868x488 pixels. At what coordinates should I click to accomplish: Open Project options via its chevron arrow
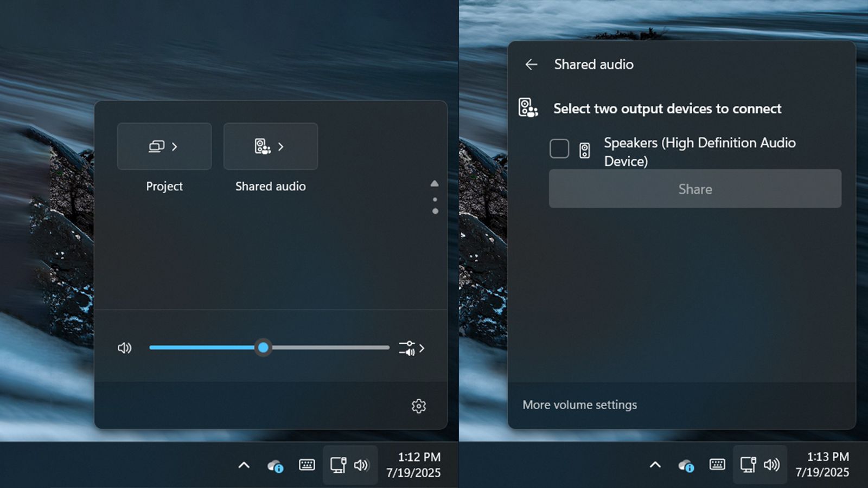(175, 146)
